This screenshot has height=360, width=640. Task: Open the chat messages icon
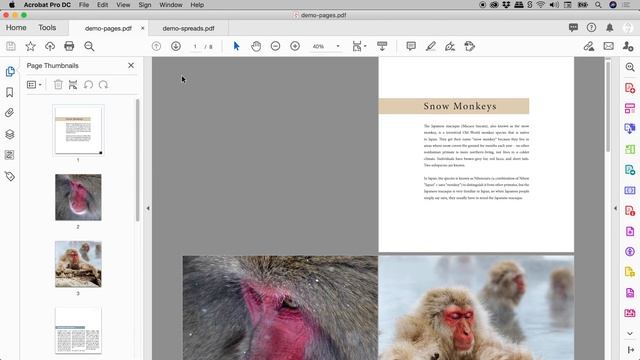tap(573, 27)
